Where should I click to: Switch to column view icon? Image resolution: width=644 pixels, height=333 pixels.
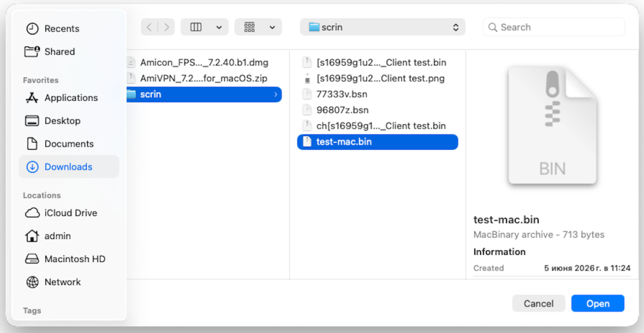[196, 27]
